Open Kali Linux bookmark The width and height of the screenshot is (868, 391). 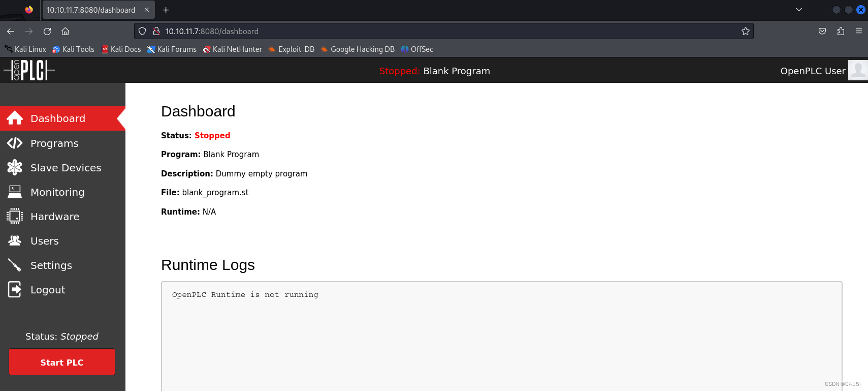click(x=25, y=49)
